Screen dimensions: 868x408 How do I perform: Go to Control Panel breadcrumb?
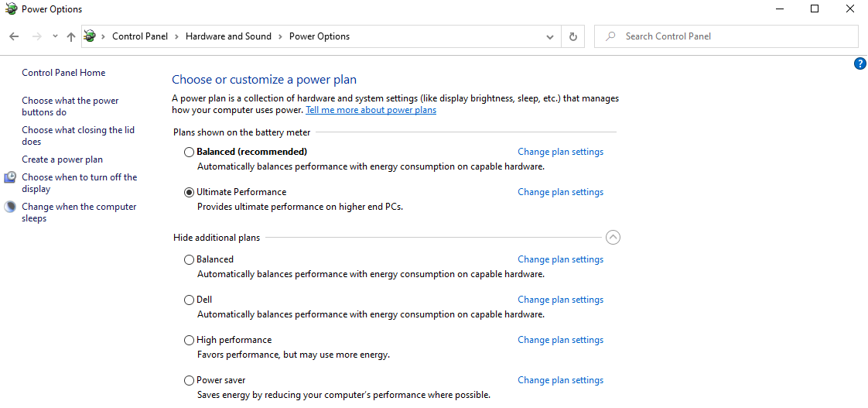(140, 36)
